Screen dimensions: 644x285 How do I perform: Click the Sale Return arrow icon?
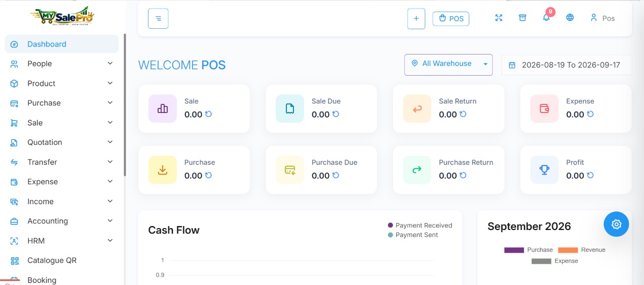pyautogui.click(x=417, y=108)
